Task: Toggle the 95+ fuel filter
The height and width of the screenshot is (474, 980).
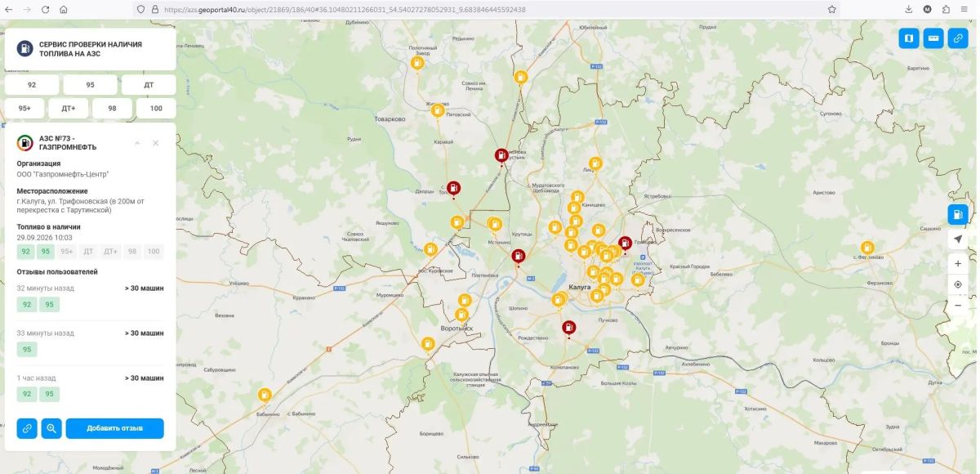Action: (x=24, y=108)
